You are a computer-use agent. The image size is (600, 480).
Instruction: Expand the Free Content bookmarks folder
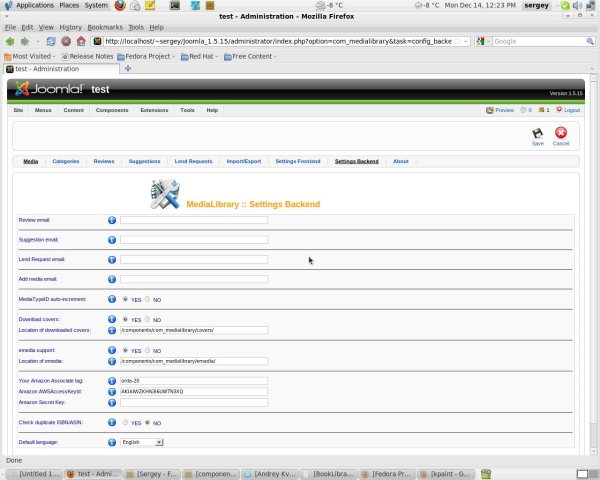250,57
